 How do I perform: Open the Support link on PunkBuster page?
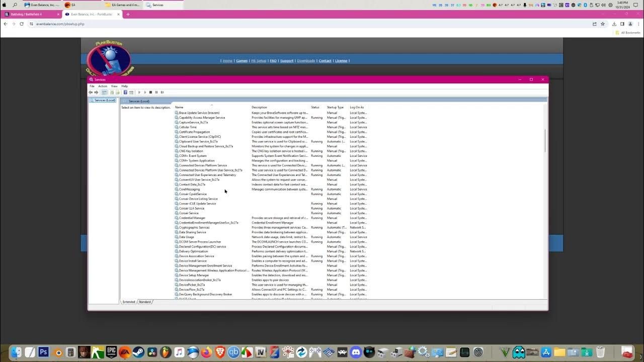287,61
